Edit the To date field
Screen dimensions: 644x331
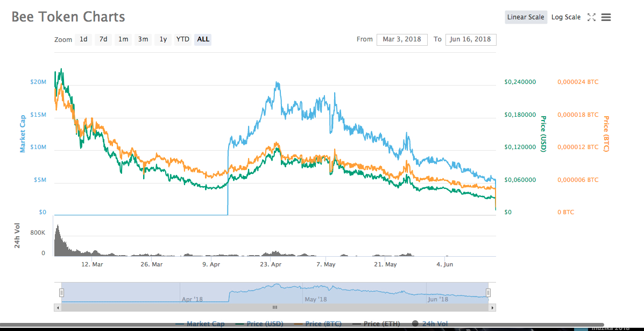pyautogui.click(x=471, y=39)
